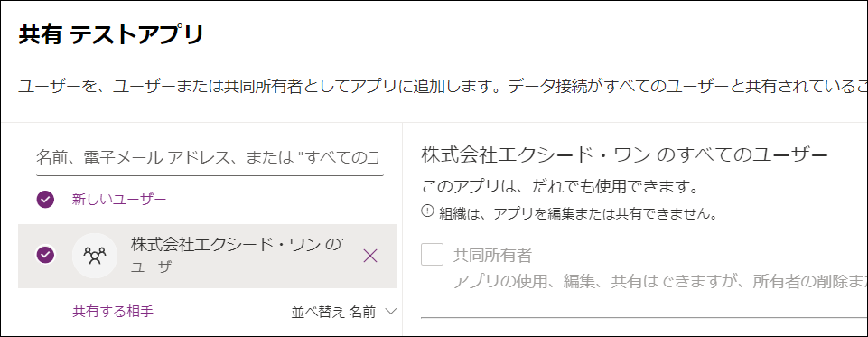Remove 株式会社エクシード・ワン with the X icon
Image resolution: width=868 pixels, height=337 pixels.
point(369,256)
